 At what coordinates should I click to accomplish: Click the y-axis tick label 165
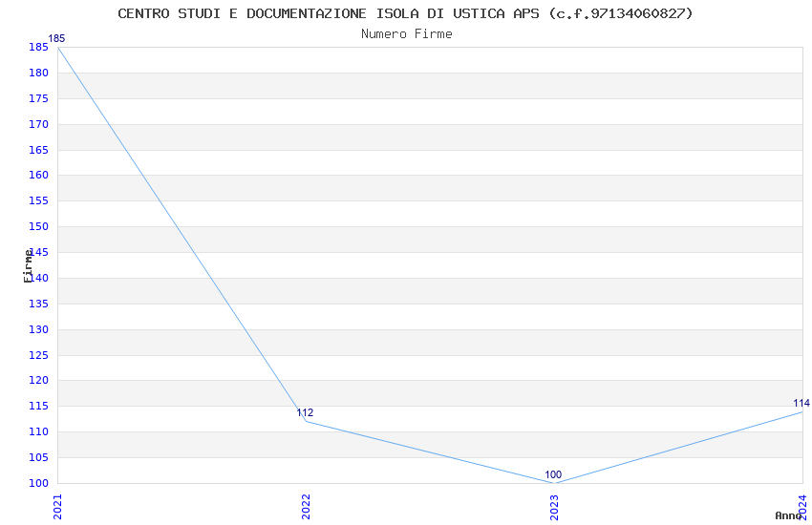38,150
